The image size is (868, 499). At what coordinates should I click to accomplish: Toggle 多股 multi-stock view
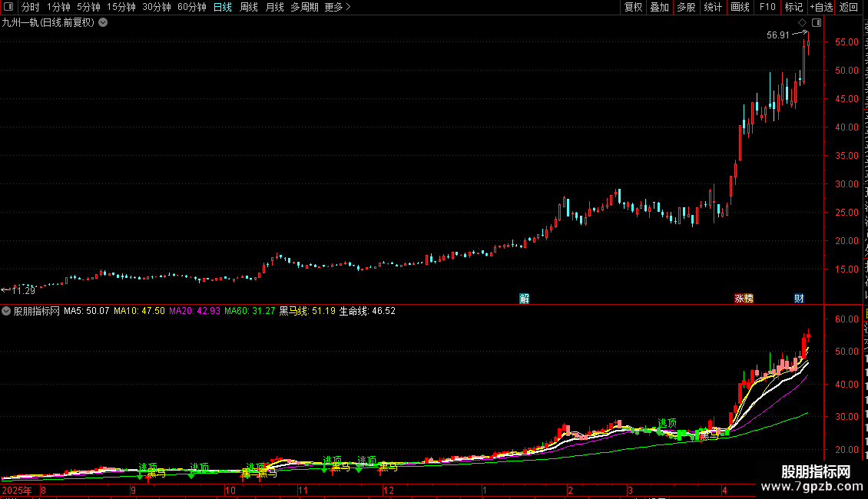click(x=686, y=7)
